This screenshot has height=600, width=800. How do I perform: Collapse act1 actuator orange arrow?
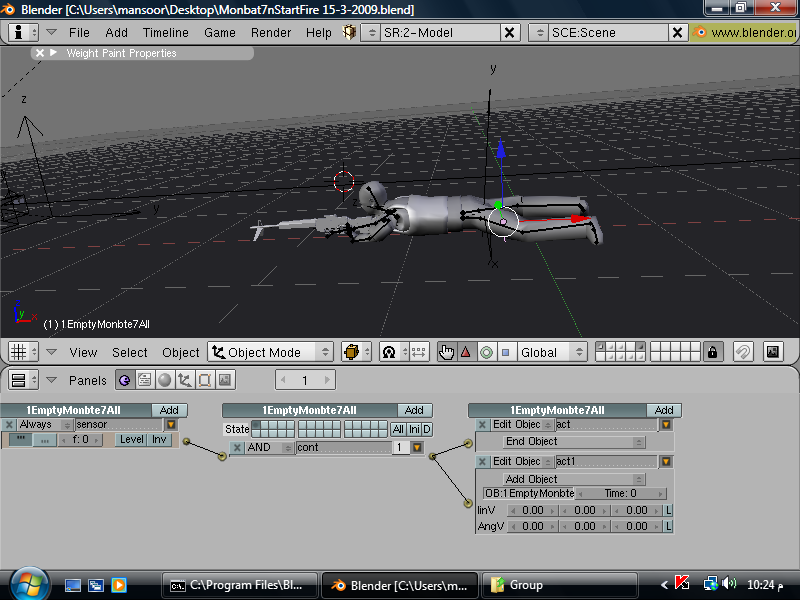click(666, 462)
